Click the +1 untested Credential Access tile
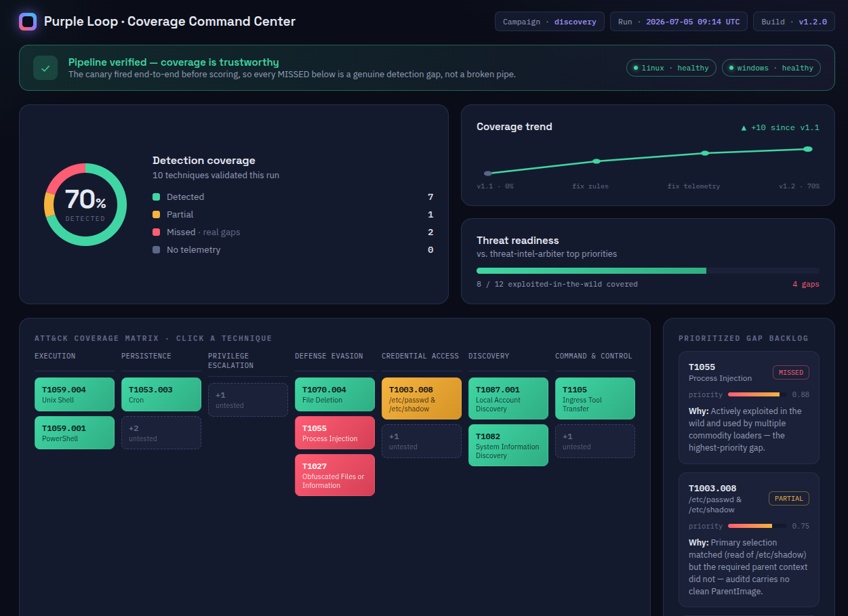This screenshot has height=616, width=848. [422, 441]
